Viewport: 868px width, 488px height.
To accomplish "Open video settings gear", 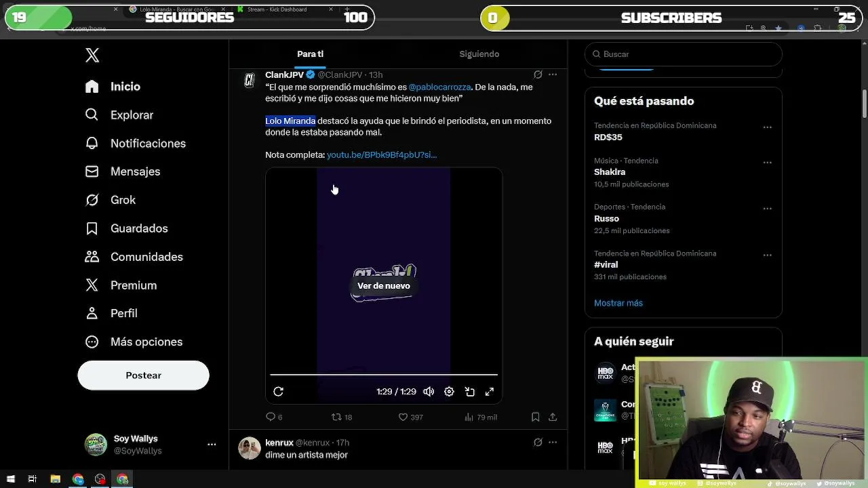I will click(x=449, y=392).
